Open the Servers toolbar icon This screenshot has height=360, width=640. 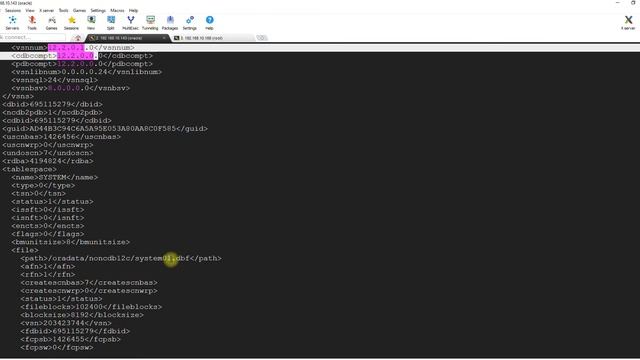(12, 23)
